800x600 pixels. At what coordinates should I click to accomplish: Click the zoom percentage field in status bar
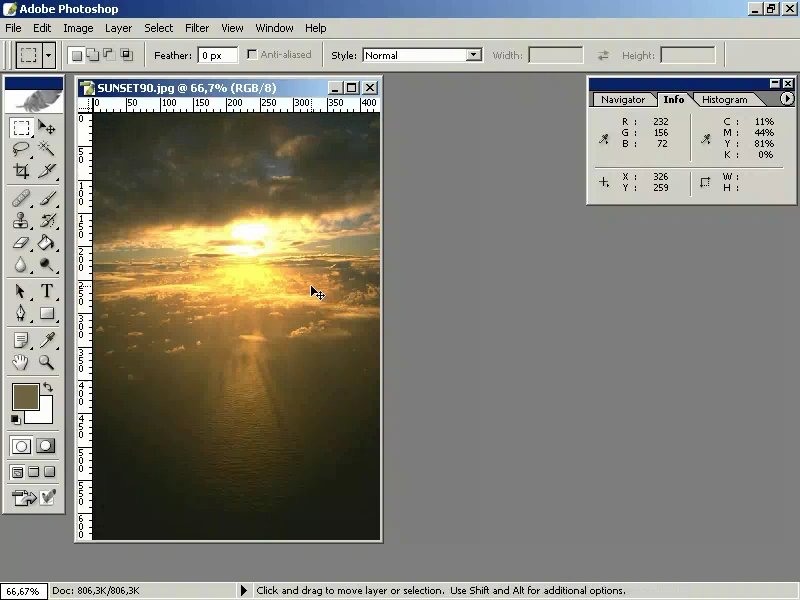point(23,591)
